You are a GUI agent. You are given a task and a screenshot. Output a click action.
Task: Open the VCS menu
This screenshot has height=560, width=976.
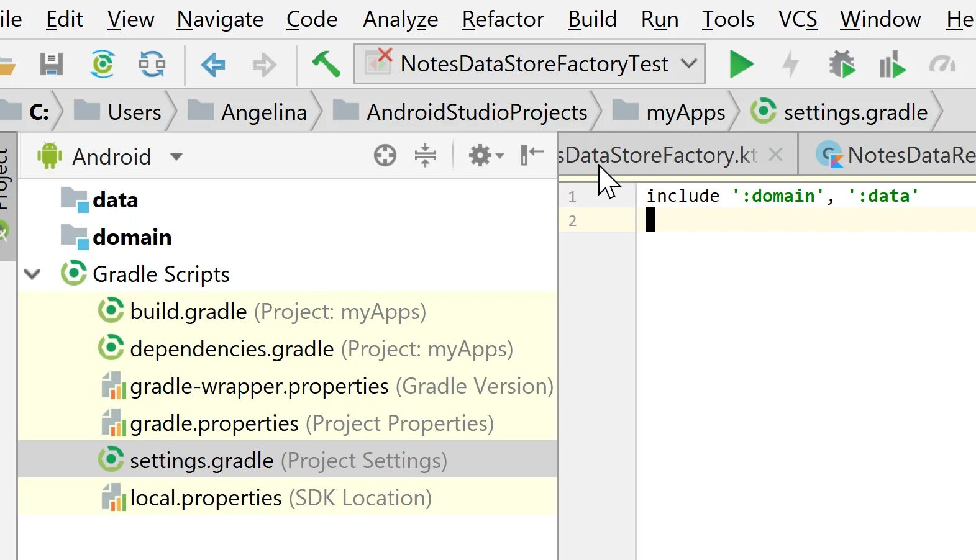point(798,19)
